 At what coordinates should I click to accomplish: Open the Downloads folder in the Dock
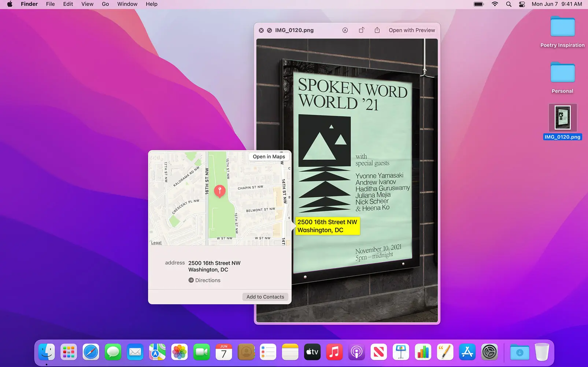[x=519, y=352]
